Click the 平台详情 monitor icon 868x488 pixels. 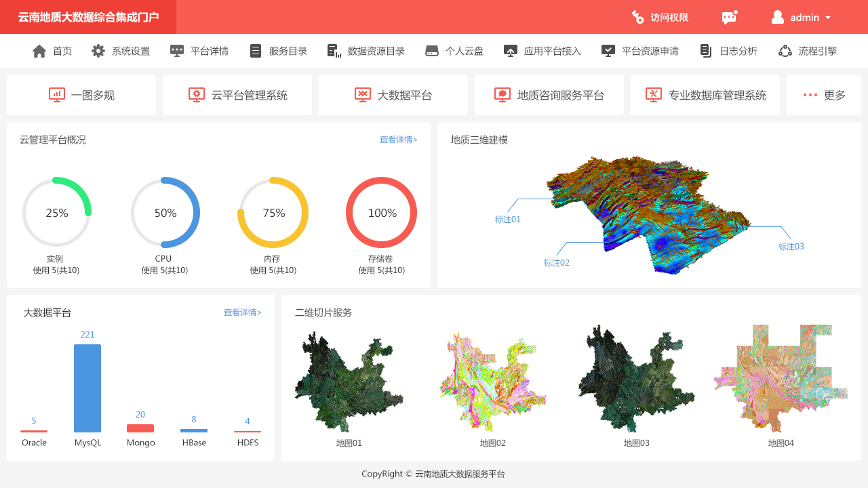[x=177, y=51]
